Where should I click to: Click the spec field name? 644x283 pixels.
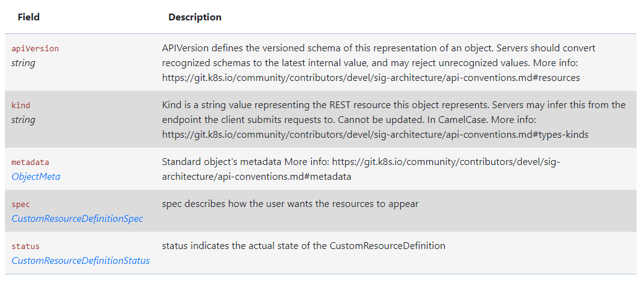(20, 205)
